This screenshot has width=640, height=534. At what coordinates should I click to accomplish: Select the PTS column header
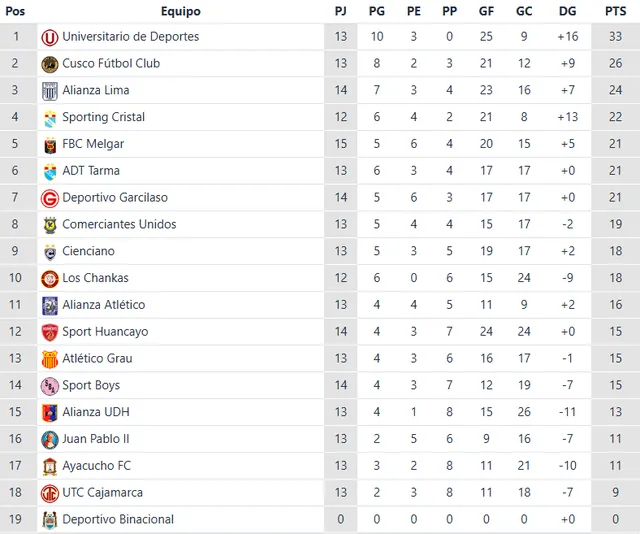(615, 11)
